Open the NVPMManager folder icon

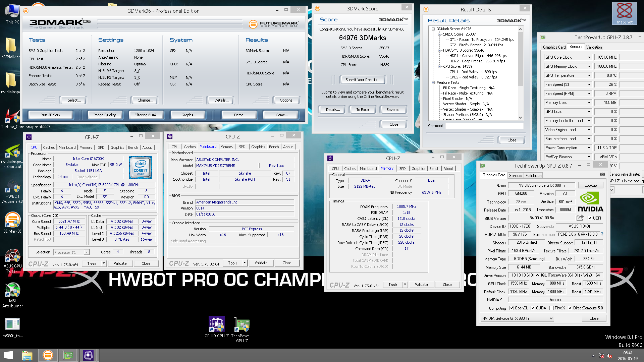pyautogui.click(x=10, y=48)
